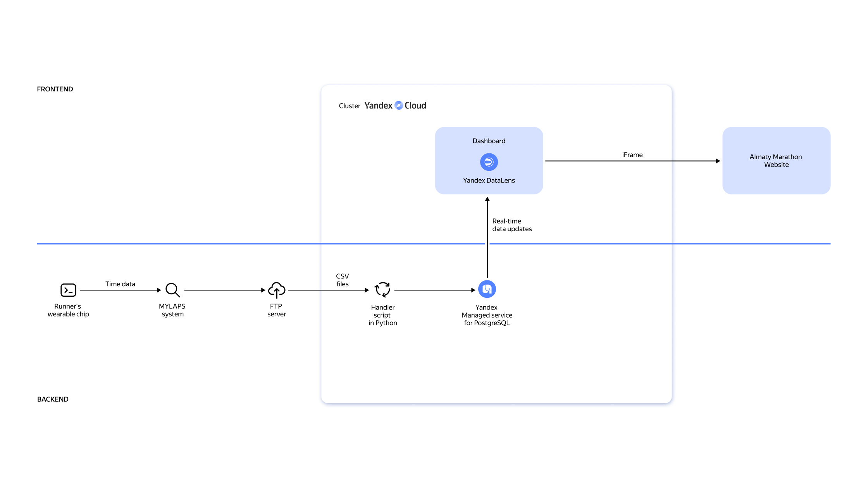Click the Yandex Cloud logo
This screenshot has height=488, width=868.
coord(395,105)
